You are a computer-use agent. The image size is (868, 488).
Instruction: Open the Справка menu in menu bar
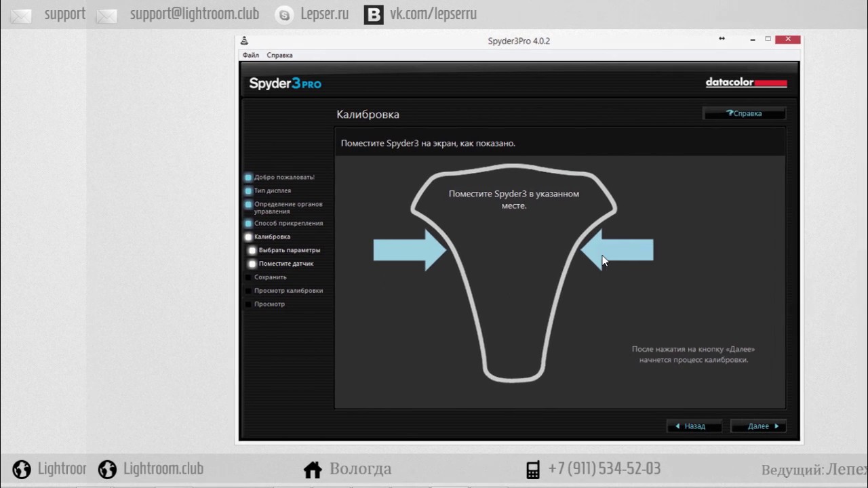[x=279, y=55]
